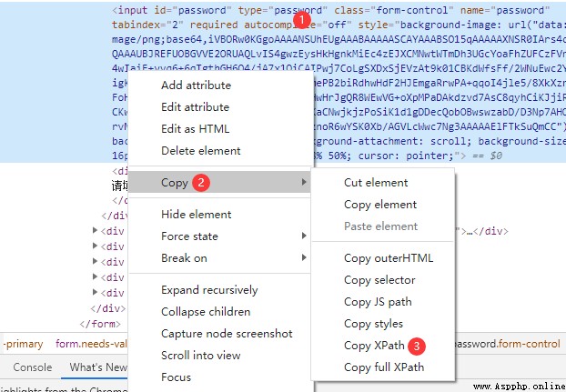Image resolution: width=566 pixels, height=392 pixels.
Task: Expand the first collapsed div node triangle
Action: (x=95, y=230)
